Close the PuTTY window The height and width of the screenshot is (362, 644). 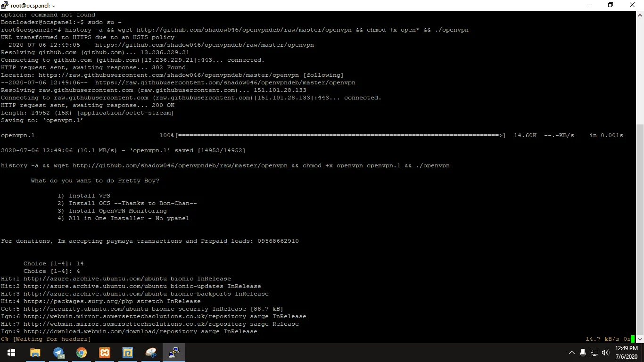click(633, 5)
